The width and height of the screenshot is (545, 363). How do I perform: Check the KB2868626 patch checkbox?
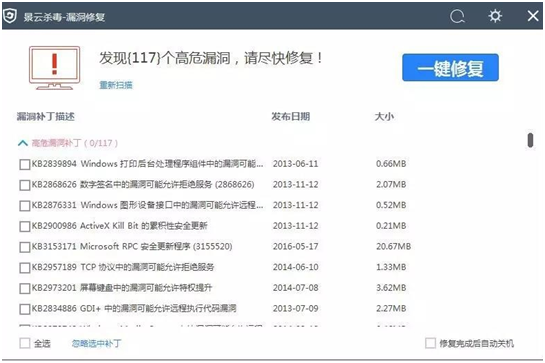25,185
